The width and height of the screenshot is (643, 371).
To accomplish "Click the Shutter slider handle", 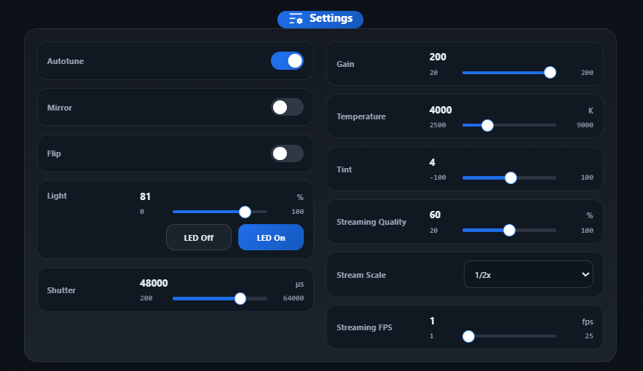I will [240, 298].
